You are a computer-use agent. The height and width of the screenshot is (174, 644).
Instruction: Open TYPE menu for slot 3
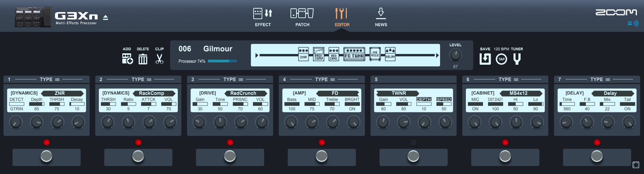pyautogui.click(x=233, y=79)
